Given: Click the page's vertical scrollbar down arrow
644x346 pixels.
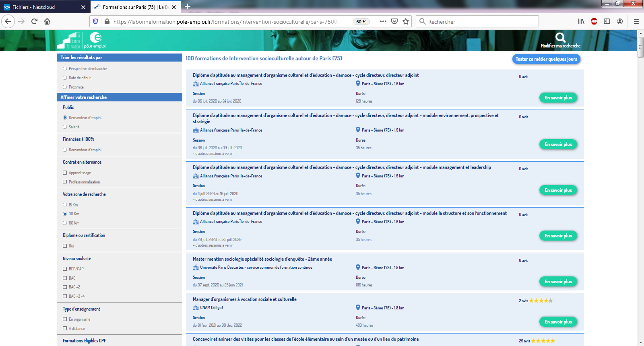Looking at the screenshot, I should [x=640, y=342].
